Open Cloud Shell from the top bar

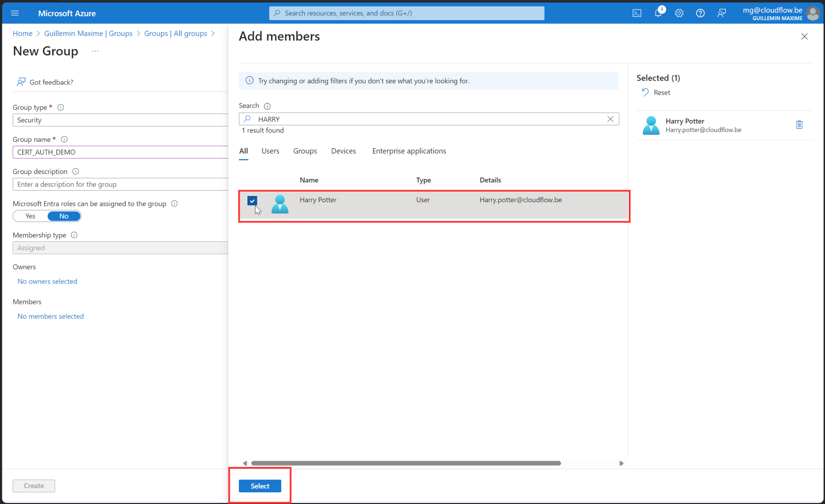637,13
